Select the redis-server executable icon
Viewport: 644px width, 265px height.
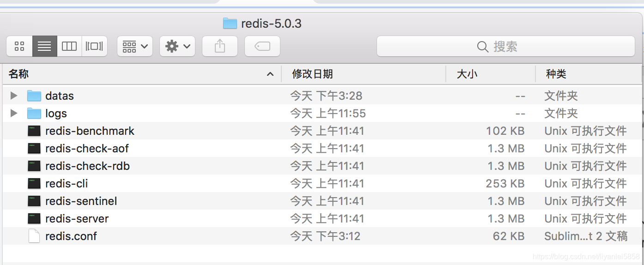[x=34, y=218]
